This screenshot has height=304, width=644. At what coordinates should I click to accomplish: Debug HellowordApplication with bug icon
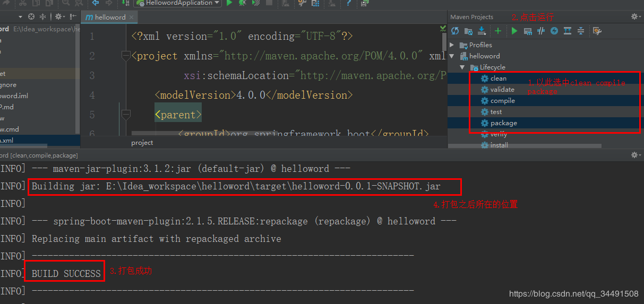[243, 3]
